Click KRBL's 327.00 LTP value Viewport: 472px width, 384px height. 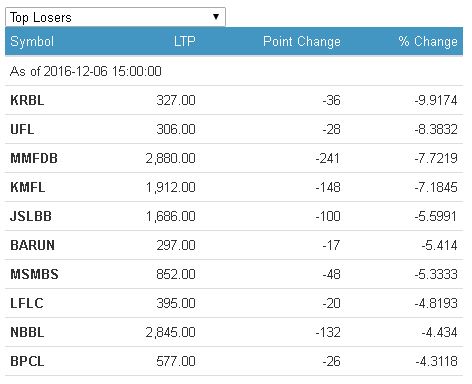point(176,100)
